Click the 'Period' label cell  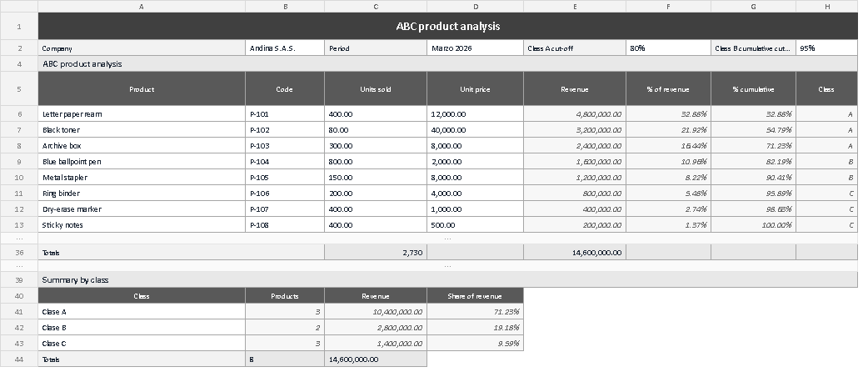pyautogui.click(x=376, y=48)
